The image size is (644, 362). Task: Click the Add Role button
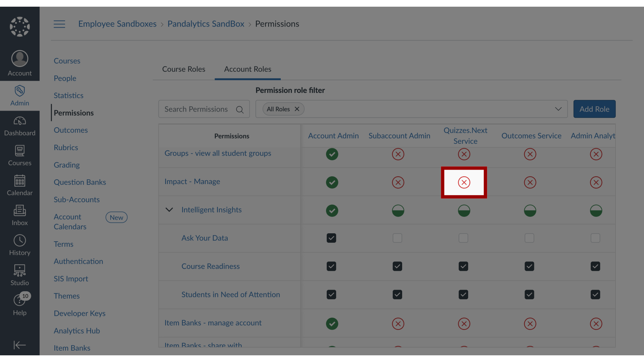pyautogui.click(x=594, y=109)
